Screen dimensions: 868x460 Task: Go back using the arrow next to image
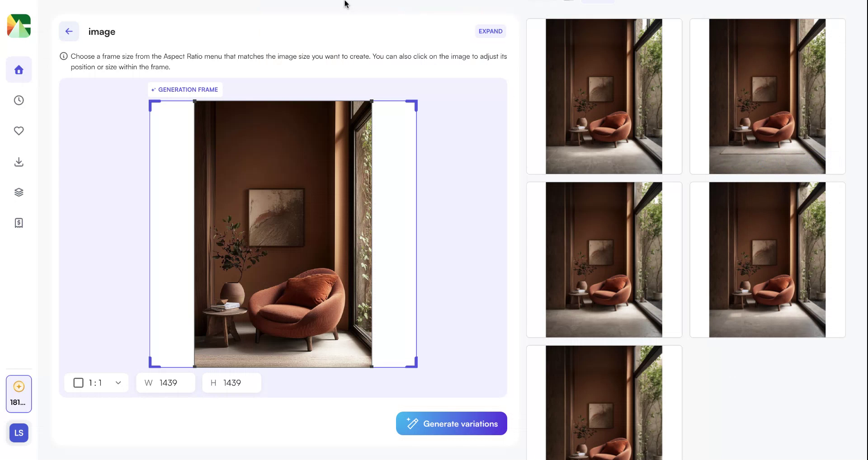(x=69, y=31)
